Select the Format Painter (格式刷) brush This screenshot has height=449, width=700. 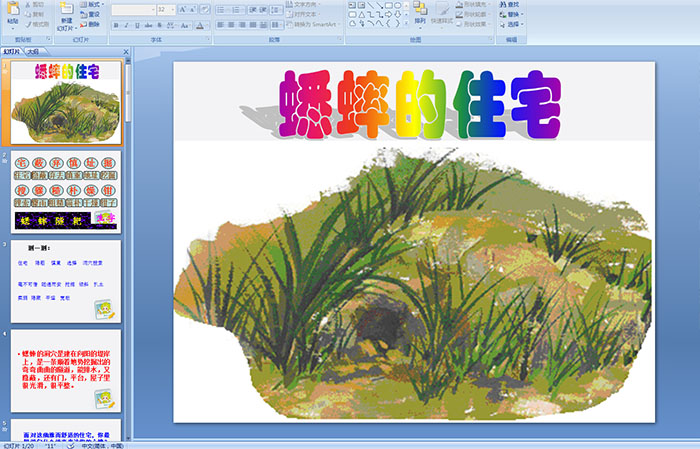pyautogui.click(x=28, y=24)
